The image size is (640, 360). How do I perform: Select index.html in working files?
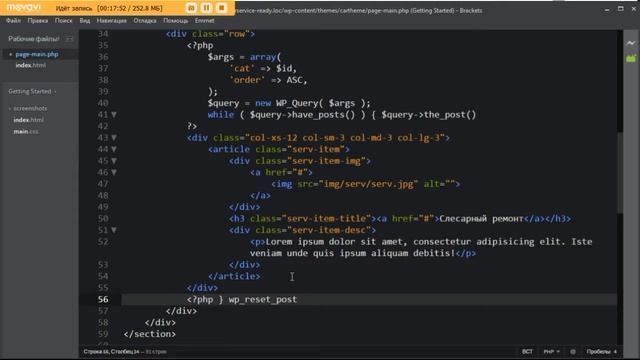coord(31,65)
